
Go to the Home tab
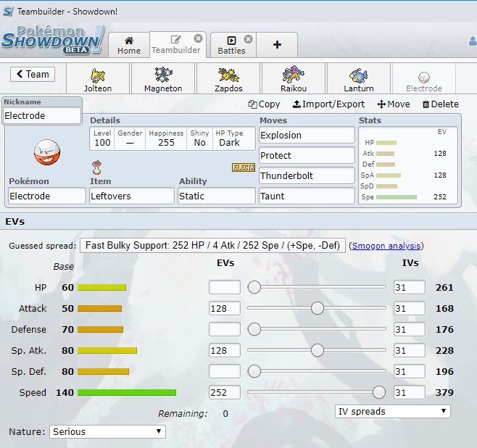click(x=129, y=45)
